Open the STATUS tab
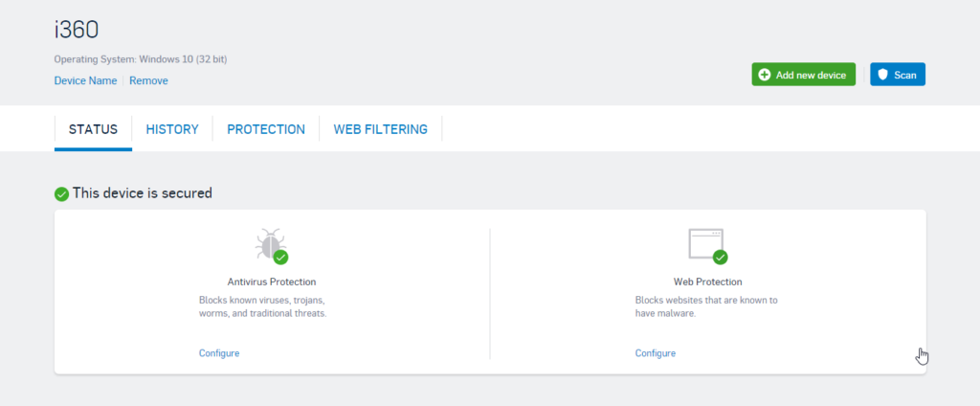The height and width of the screenshot is (406, 980). pos(93,129)
